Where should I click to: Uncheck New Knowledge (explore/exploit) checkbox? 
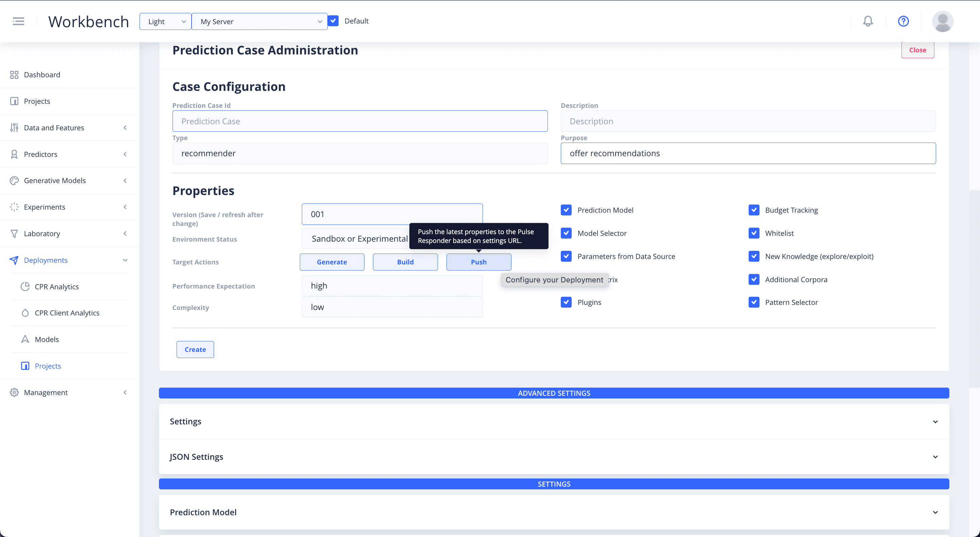(754, 256)
